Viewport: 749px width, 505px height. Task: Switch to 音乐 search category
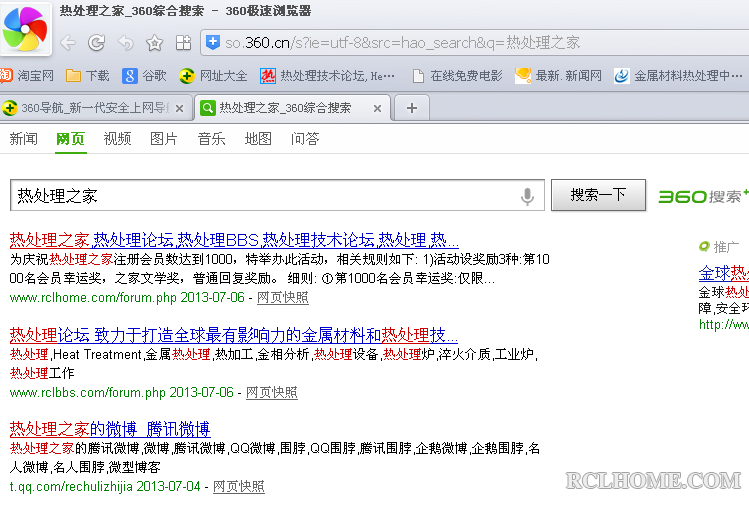tap(211, 139)
